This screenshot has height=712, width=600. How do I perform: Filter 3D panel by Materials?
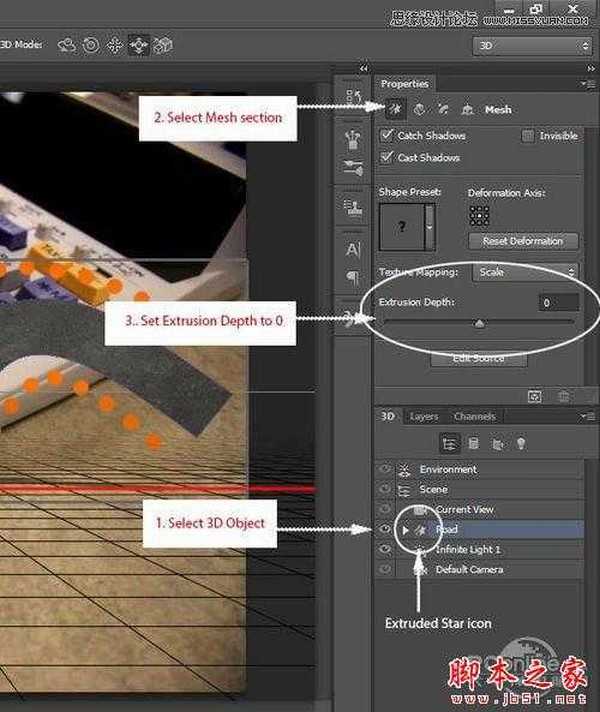point(496,443)
